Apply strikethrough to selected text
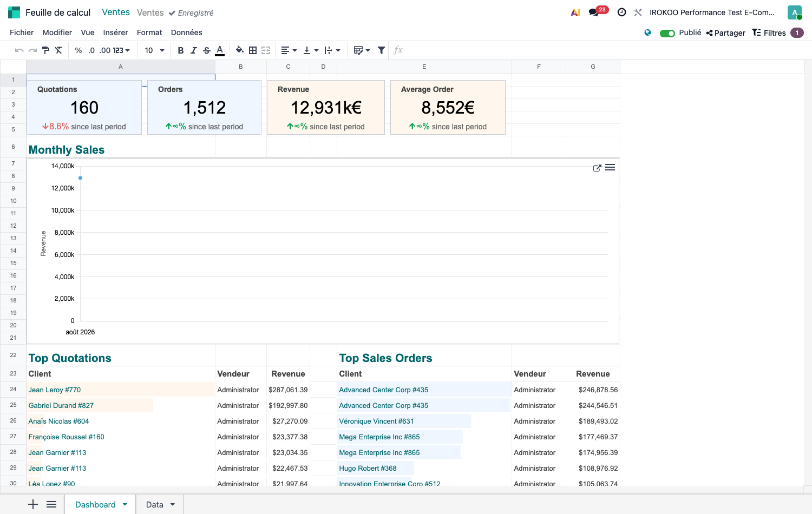 point(207,50)
